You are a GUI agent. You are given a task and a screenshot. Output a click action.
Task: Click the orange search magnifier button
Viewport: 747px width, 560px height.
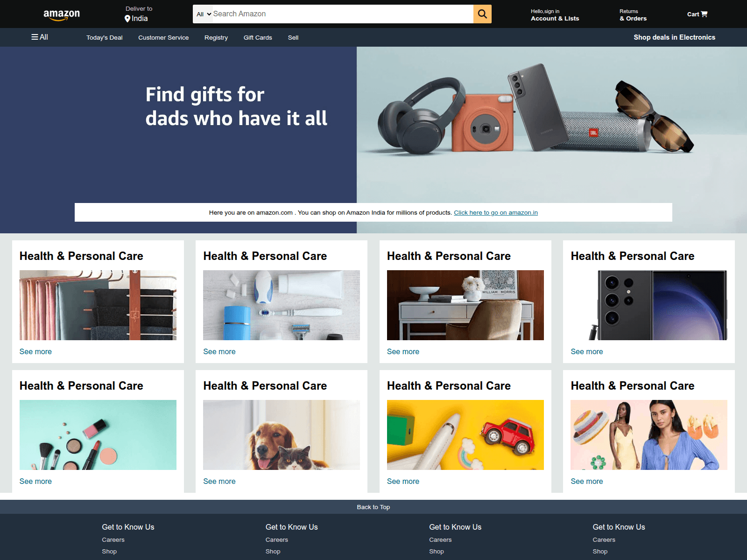tap(482, 14)
